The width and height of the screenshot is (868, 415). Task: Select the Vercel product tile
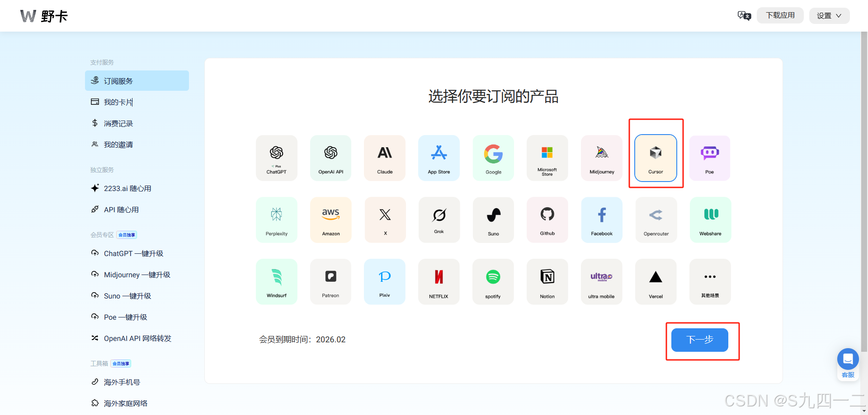(656, 282)
